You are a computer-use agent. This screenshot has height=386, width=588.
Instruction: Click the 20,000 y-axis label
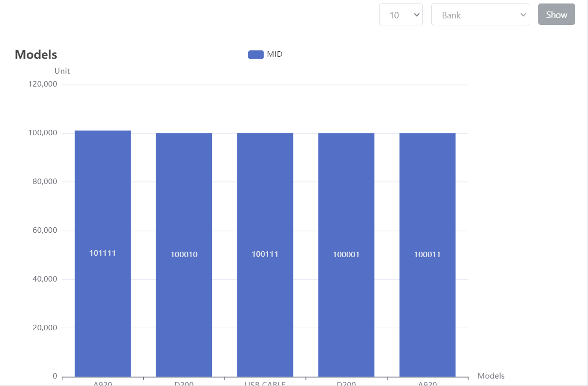pyautogui.click(x=45, y=328)
